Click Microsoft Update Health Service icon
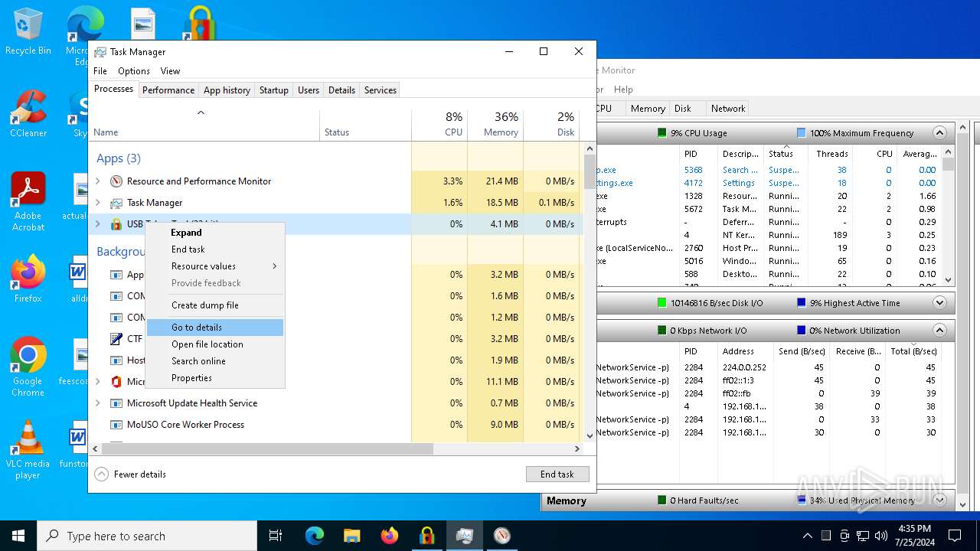The width and height of the screenshot is (980, 551). [x=116, y=403]
